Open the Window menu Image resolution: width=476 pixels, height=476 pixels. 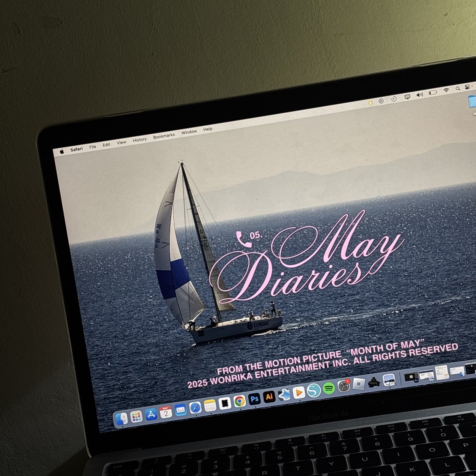(x=189, y=132)
